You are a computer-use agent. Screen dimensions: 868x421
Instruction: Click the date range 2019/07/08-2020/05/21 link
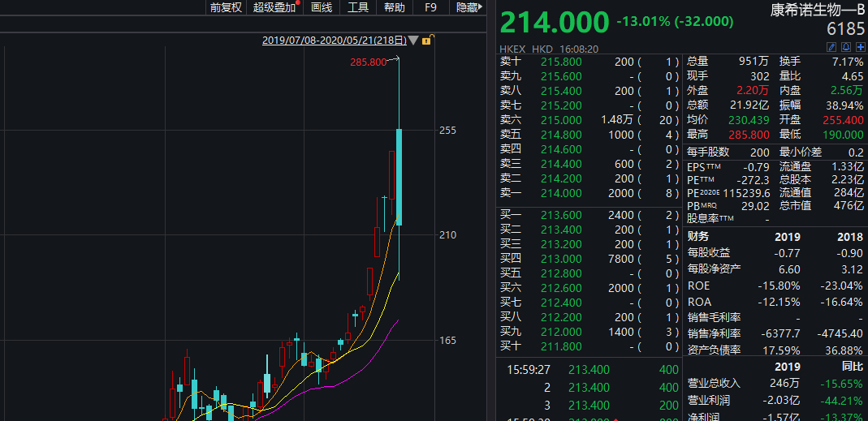click(x=335, y=41)
